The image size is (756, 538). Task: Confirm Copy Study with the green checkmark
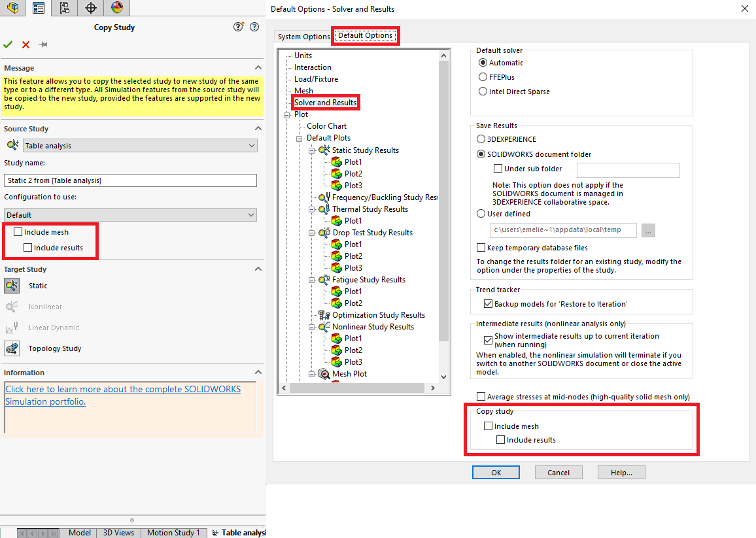pyautogui.click(x=8, y=44)
